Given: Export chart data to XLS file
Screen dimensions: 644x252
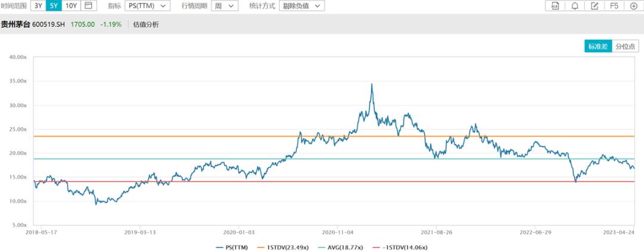Looking at the screenshot, I should tap(555, 6).
